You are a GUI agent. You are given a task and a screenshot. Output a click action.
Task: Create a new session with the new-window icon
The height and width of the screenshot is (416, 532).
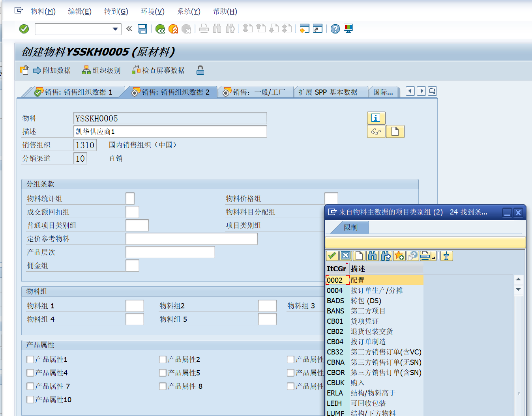coord(304,28)
